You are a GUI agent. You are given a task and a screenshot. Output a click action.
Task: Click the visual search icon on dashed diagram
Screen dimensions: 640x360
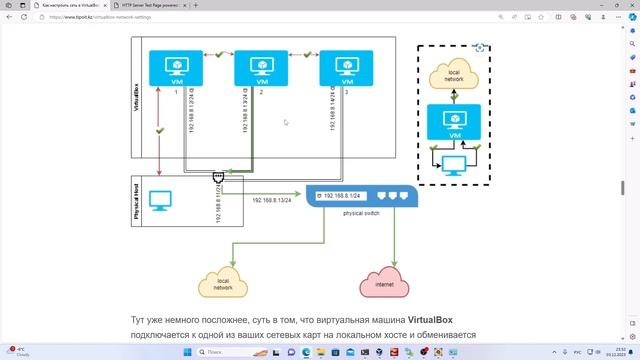[480, 47]
